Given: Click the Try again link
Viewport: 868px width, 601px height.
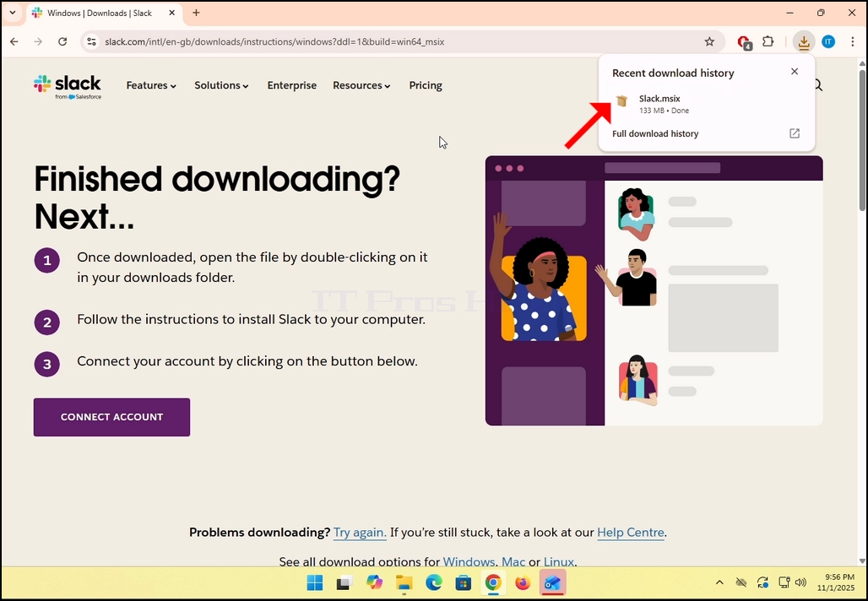Looking at the screenshot, I should pos(360,533).
